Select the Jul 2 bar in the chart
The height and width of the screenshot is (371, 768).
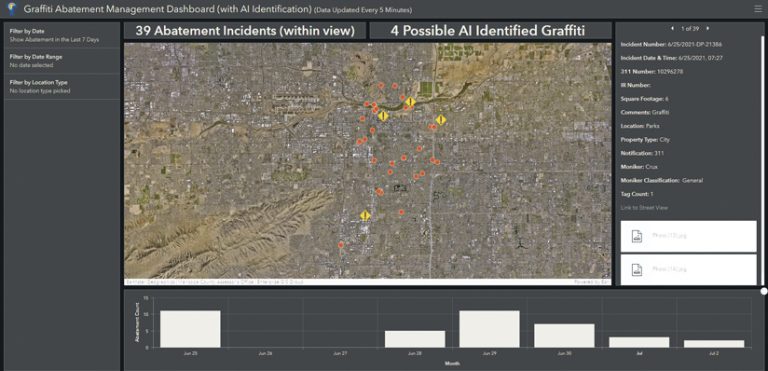pyautogui.click(x=714, y=344)
